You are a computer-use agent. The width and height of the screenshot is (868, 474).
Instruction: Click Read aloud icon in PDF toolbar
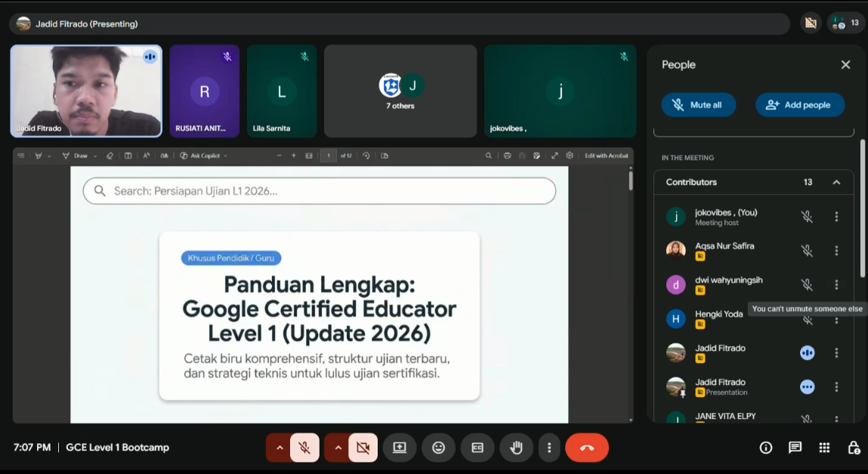[x=146, y=156]
